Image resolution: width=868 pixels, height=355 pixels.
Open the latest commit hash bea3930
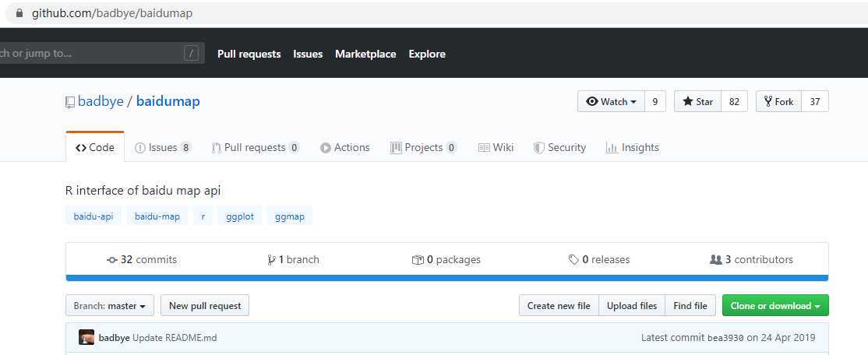[x=725, y=338]
